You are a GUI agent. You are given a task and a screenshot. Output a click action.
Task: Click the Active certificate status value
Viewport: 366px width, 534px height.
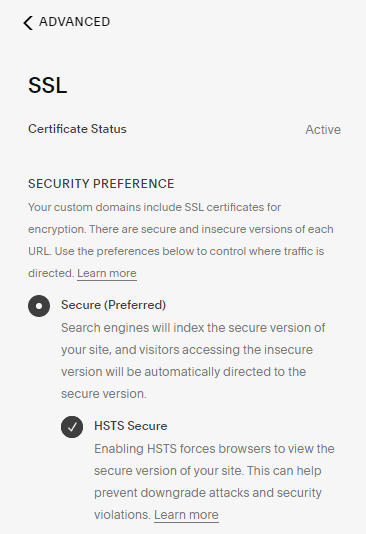(323, 129)
